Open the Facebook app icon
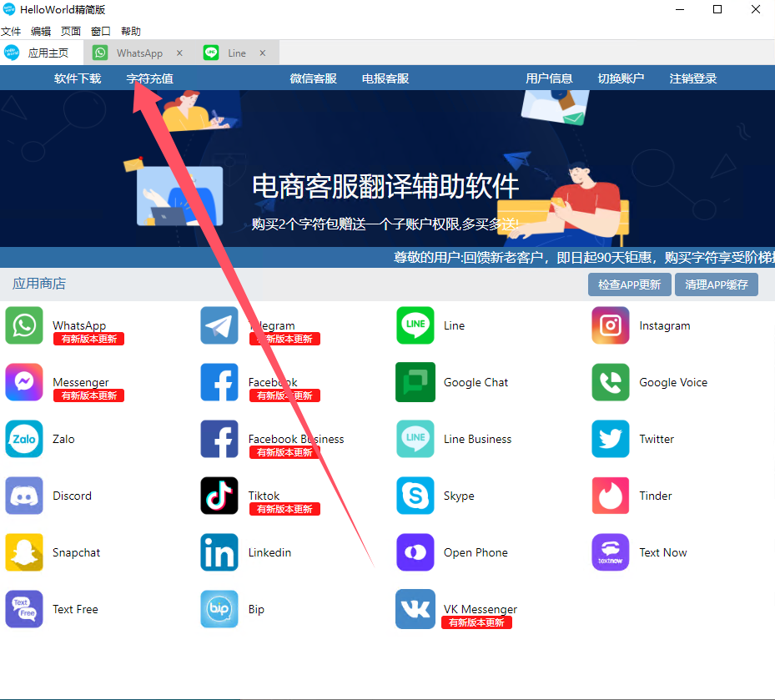 tap(219, 382)
